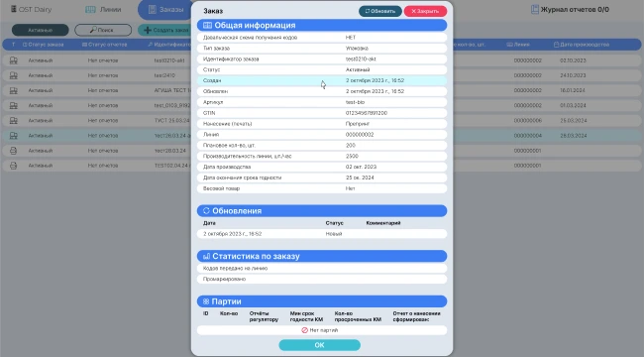
Task: Click the Отчёты регулятору column header
Action: point(264,316)
